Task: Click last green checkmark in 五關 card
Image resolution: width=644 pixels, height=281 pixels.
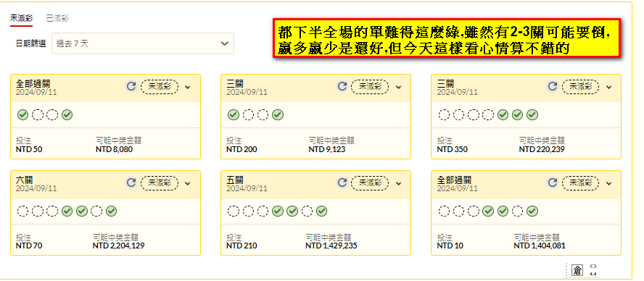Action: [x=322, y=211]
